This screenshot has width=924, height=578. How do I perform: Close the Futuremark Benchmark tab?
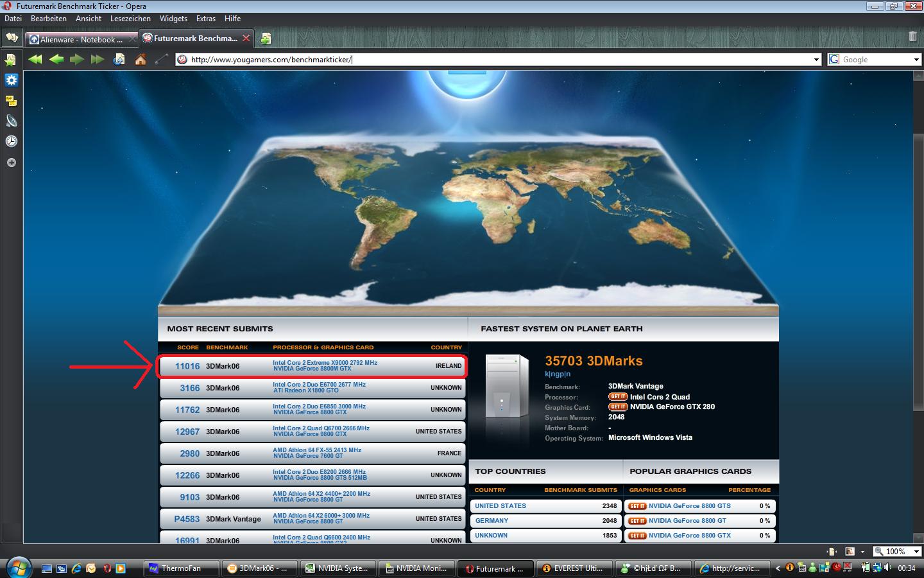[246, 39]
